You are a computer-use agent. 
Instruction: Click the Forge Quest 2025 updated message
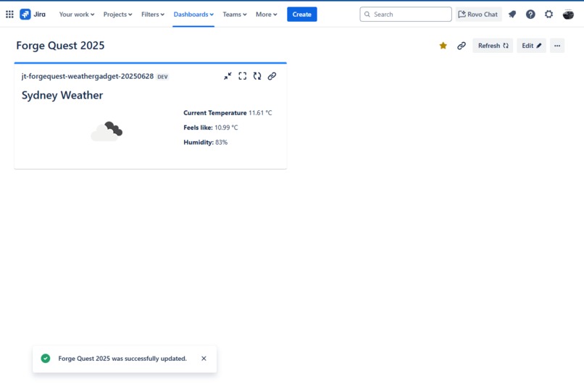(122, 359)
